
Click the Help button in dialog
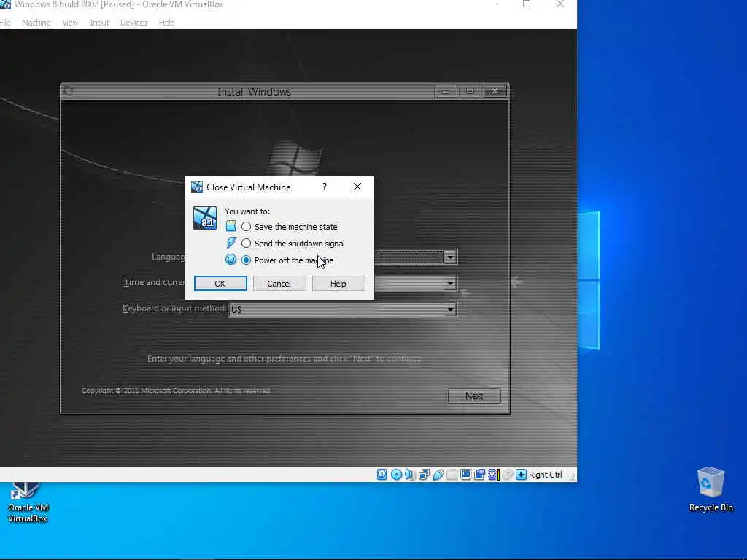(x=338, y=284)
